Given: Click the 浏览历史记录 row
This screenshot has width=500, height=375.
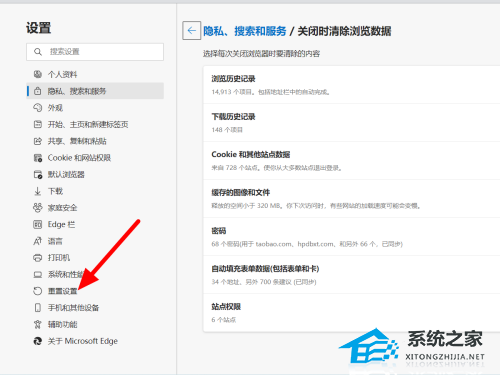Looking at the screenshot, I should [352, 85].
